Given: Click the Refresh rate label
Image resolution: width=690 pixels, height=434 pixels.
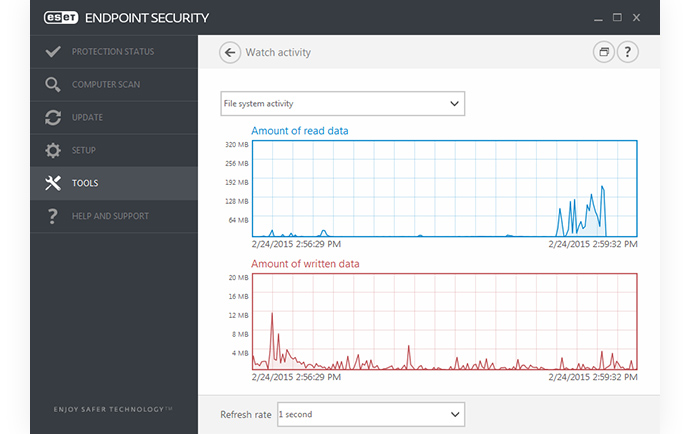Looking at the screenshot, I should tap(246, 415).
